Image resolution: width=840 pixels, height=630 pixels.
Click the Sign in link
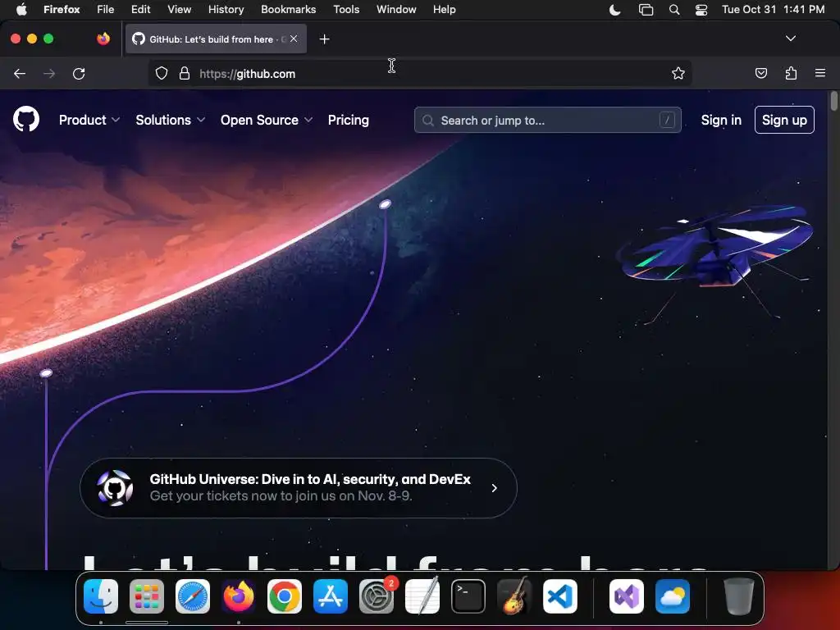(x=721, y=120)
